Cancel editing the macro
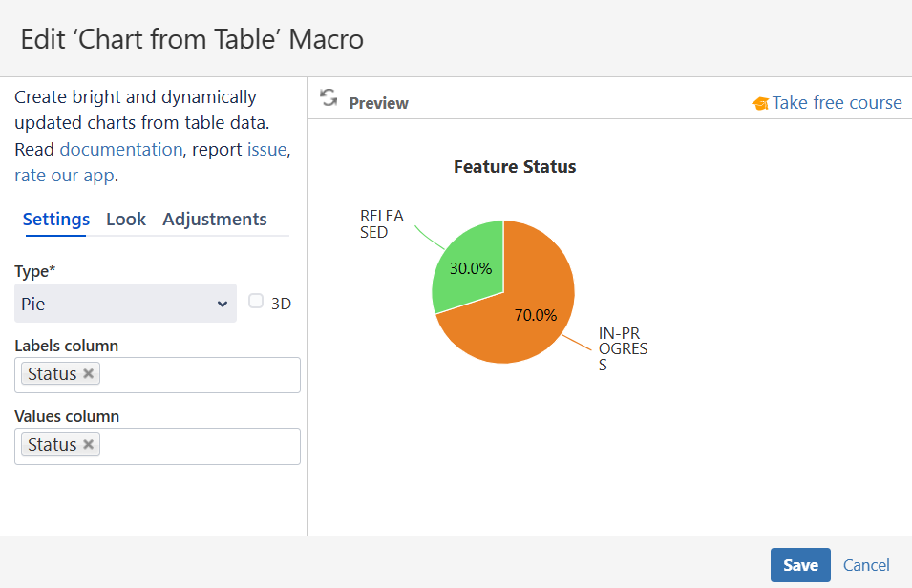The width and height of the screenshot is (912, 588). [x=866, y=565]
